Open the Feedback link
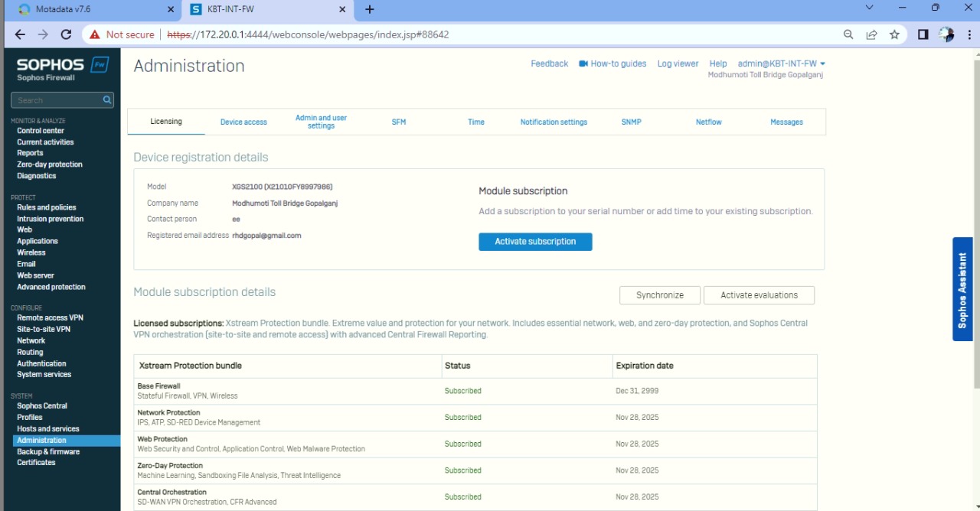The image size is (980, 511). click(549, 63)
